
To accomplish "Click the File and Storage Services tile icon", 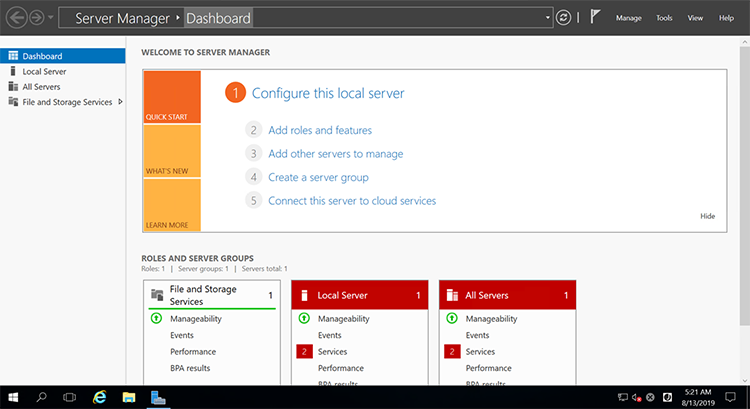I will pyautogui.click(x=156, y=295).
